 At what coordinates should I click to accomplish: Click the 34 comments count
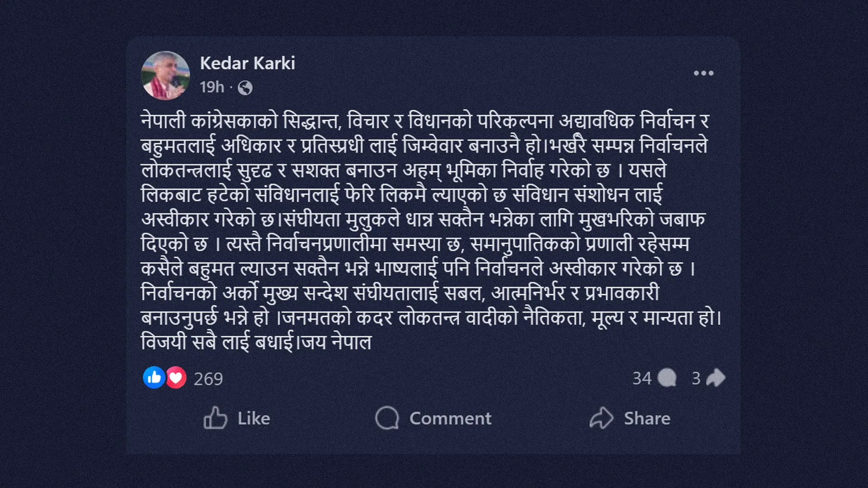click(642, 378)
